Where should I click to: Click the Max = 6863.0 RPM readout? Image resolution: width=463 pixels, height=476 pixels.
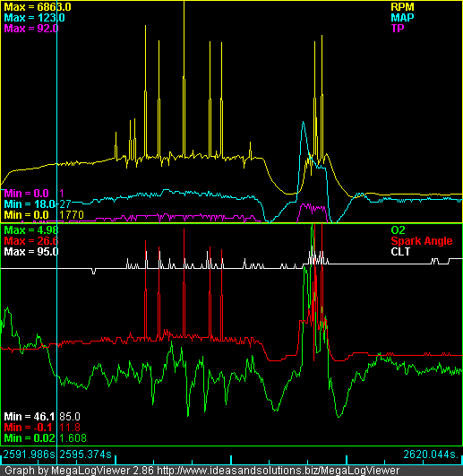click(x=38, y=7)
